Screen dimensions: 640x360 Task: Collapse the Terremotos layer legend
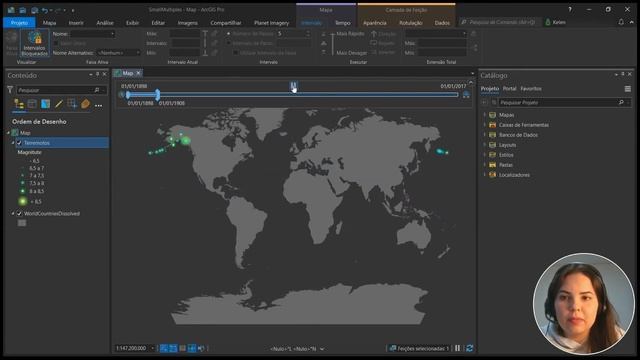point(13,143)
